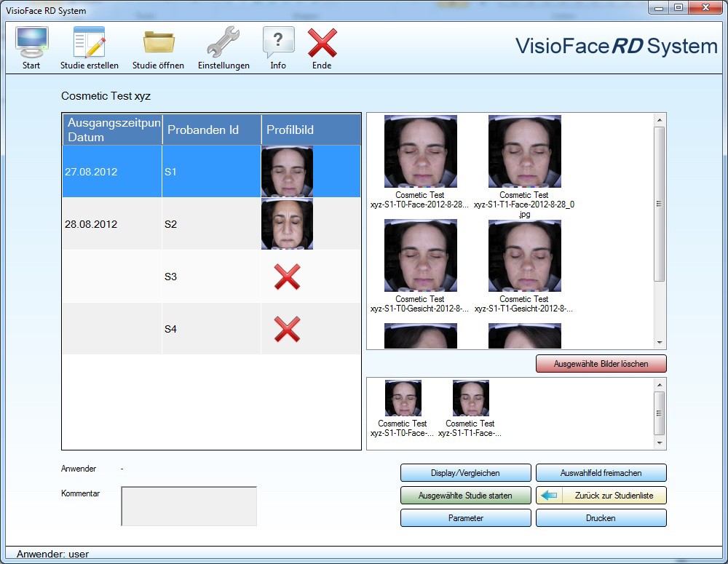Image resolution: width=728 pixels, height=564 pixels.
Task: Start study with Ausgewählte Studie starten
Action: coord(466,496)
